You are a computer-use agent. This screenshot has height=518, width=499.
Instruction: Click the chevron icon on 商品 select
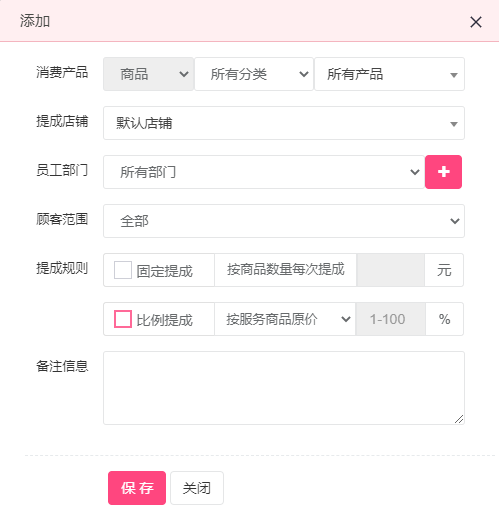pyautogui.click(x=184, y=74)
